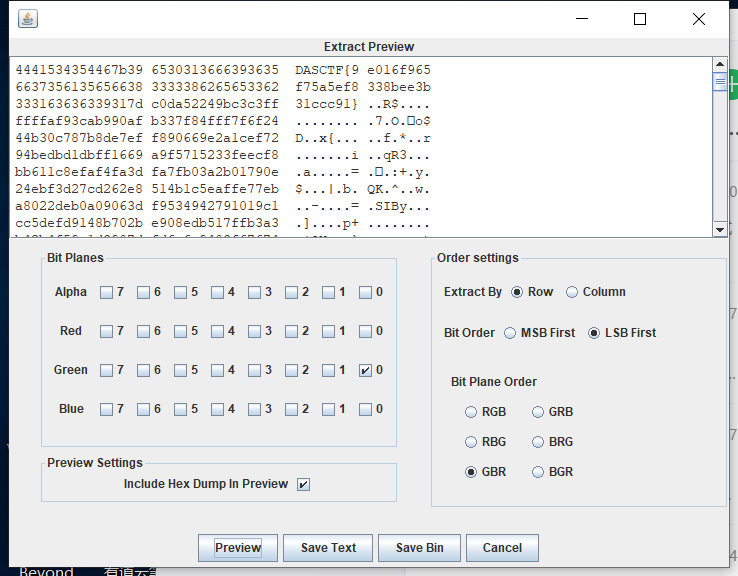Uncheck Green bit plane 0
Viewport: 738px width, 576px height.
[x=365, y=371]
